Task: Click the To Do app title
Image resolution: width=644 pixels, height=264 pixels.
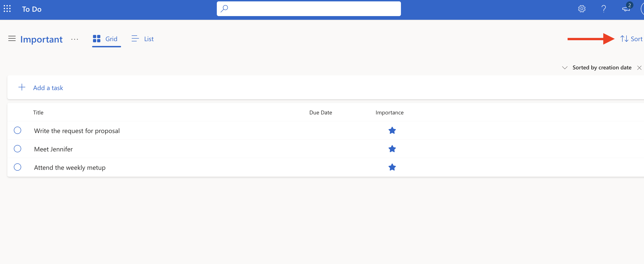Action: pyautogui.click(x=32, y=9)
